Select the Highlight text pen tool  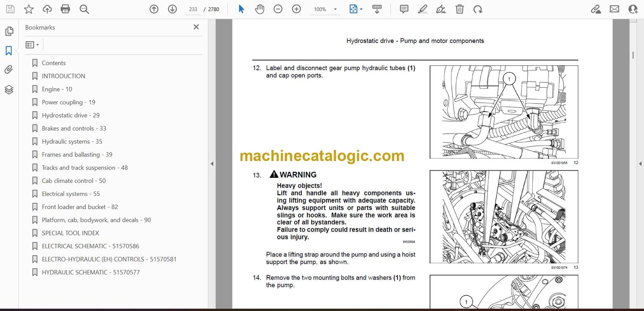click(x=422, y=9)
